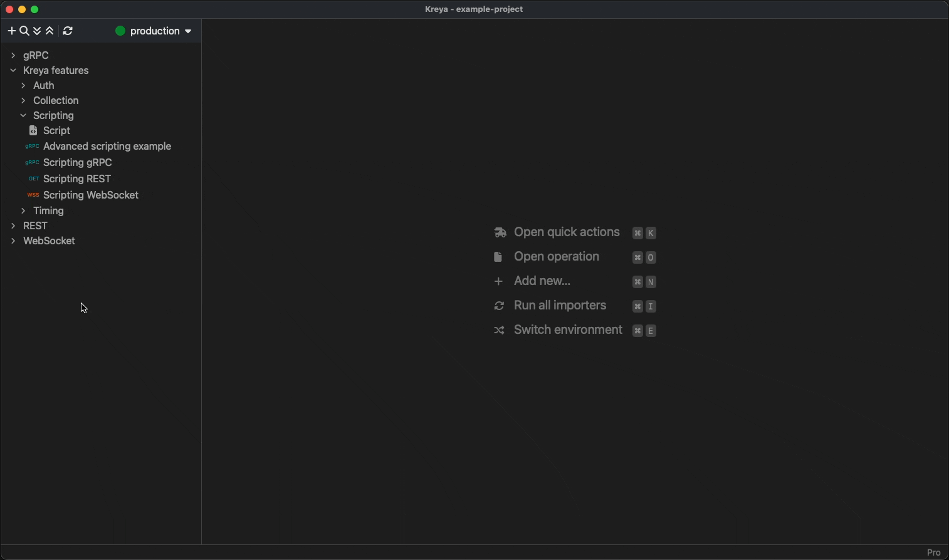Click Open operation link
This screenshot has height=560, width=949.
[x=557, y=257]
